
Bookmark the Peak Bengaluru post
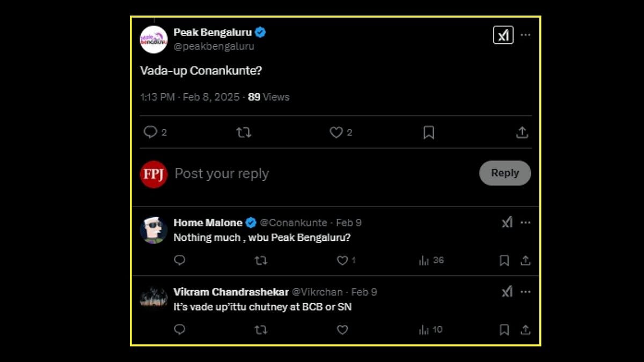[x=428, y=132]
